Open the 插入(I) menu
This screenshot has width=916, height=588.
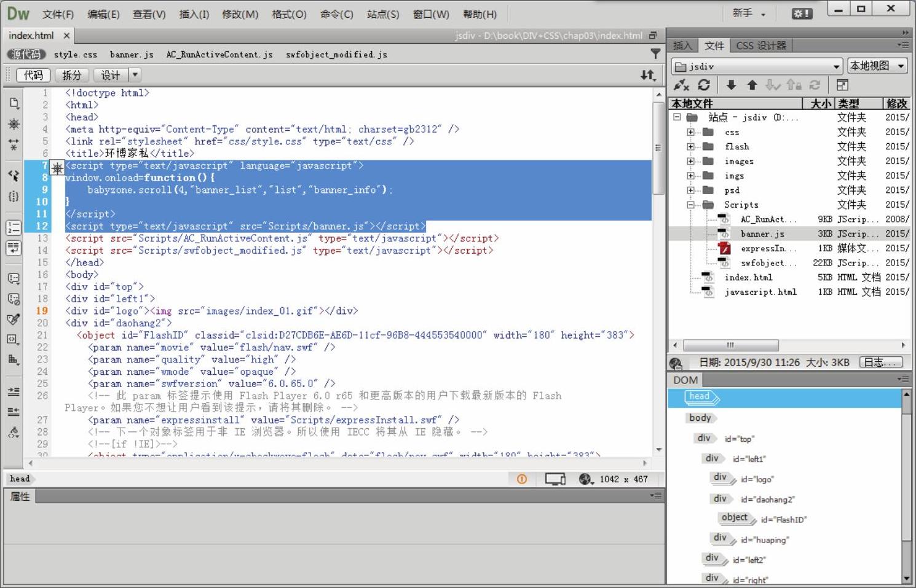click(x=194, y=14)
